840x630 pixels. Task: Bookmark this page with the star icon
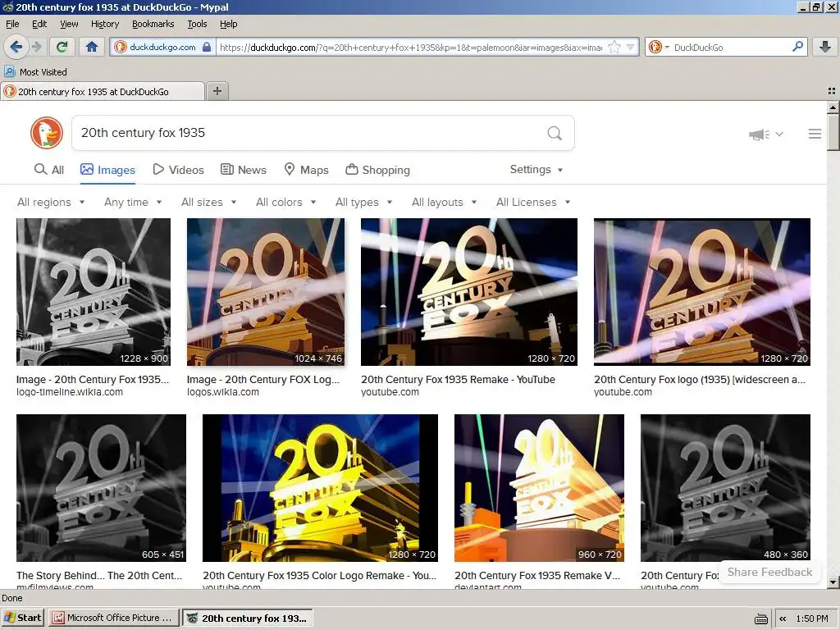point(614,47)
